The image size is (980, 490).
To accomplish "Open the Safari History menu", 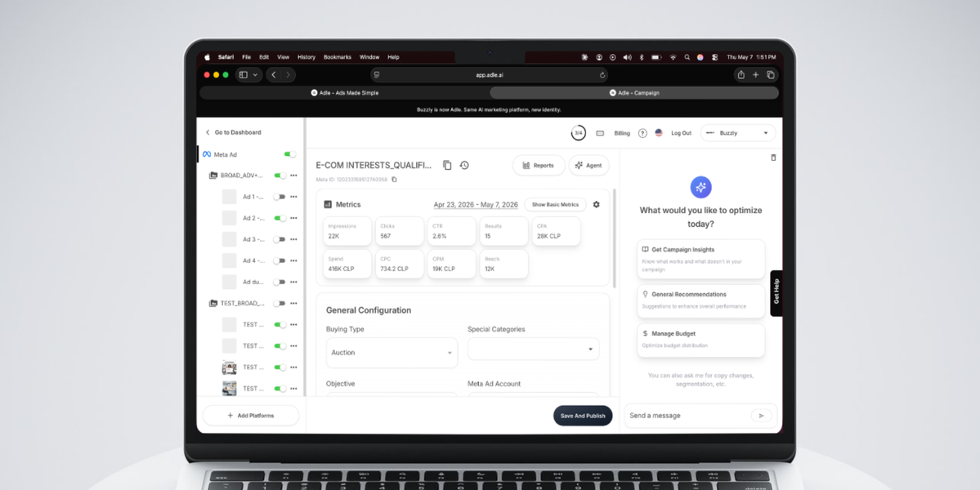I will [307, 57].
